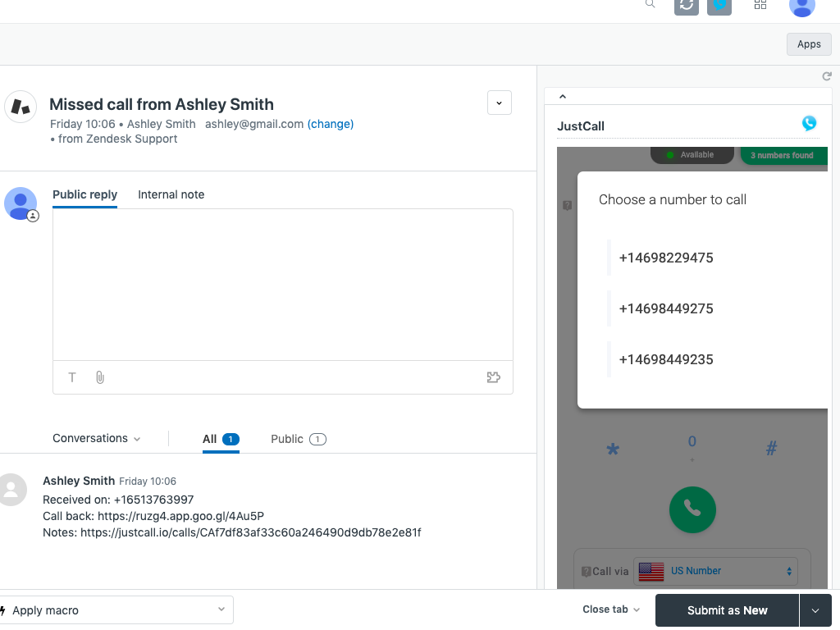The image size is (840, 630).
Task: Click the search magnifier icon in top bar
Action: [650, 5]
